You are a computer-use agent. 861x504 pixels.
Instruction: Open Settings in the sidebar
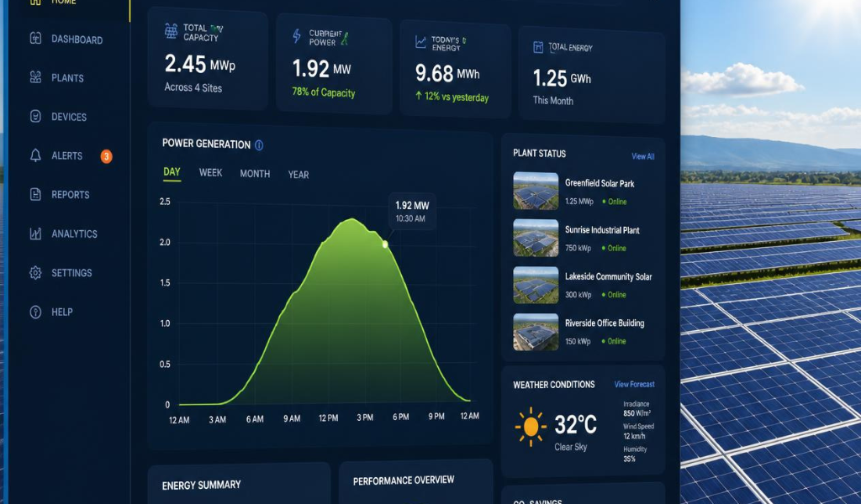[x=71, y=272]
